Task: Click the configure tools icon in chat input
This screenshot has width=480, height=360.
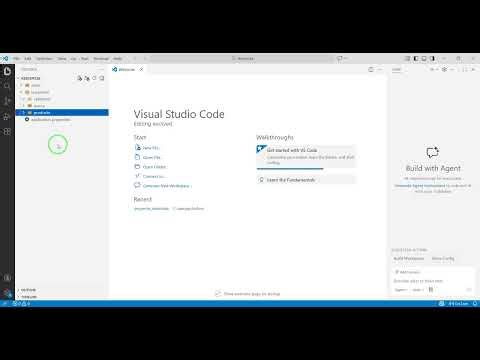Action: pos(431,289)
